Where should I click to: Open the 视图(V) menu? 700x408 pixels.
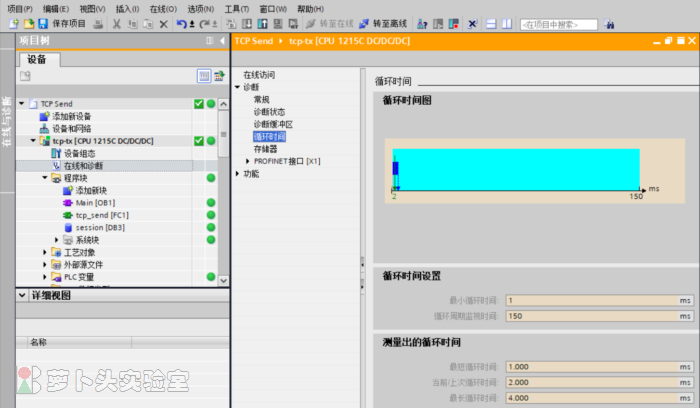pos(92,9)
